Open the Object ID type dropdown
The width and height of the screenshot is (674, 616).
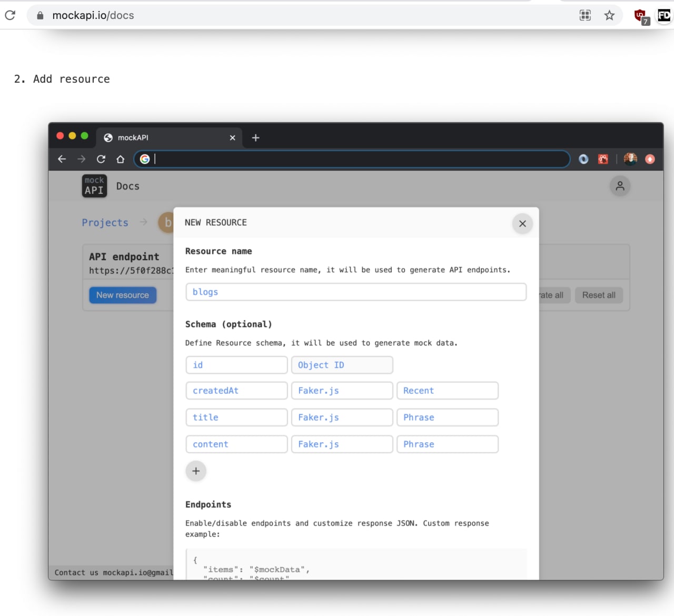[x=342, y=365]
